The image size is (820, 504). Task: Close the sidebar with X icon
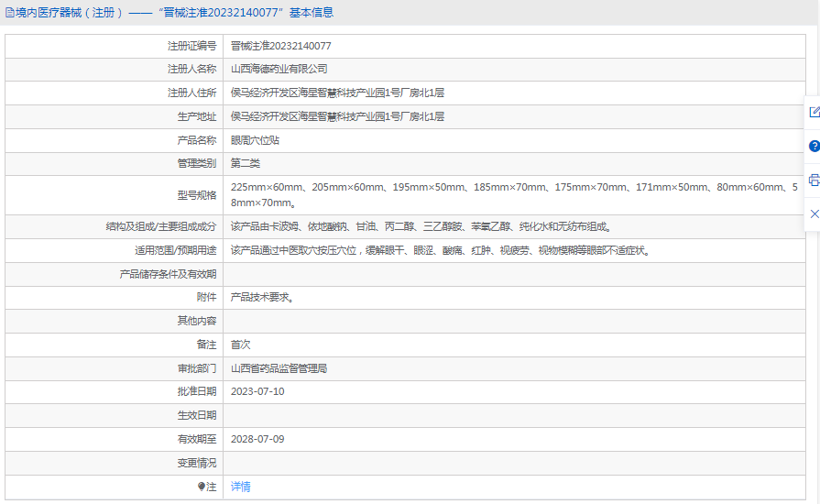814,214
